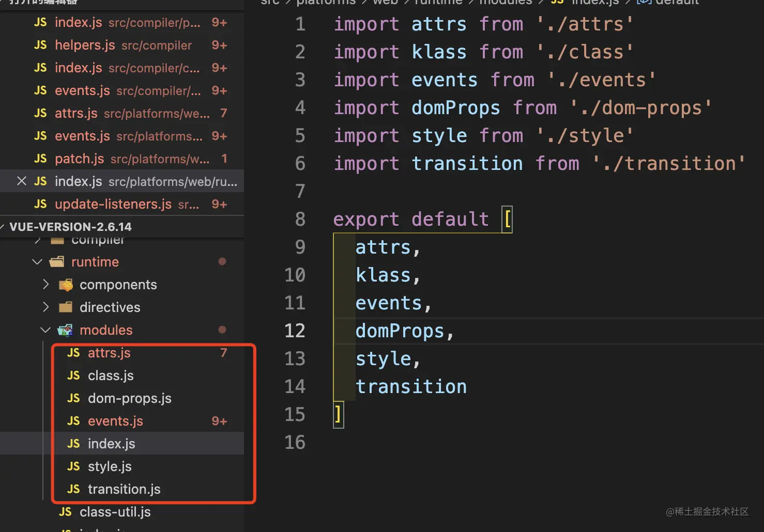Expand the directives folder chevron
The image size is (764, 532).
(x=45, y=307)
